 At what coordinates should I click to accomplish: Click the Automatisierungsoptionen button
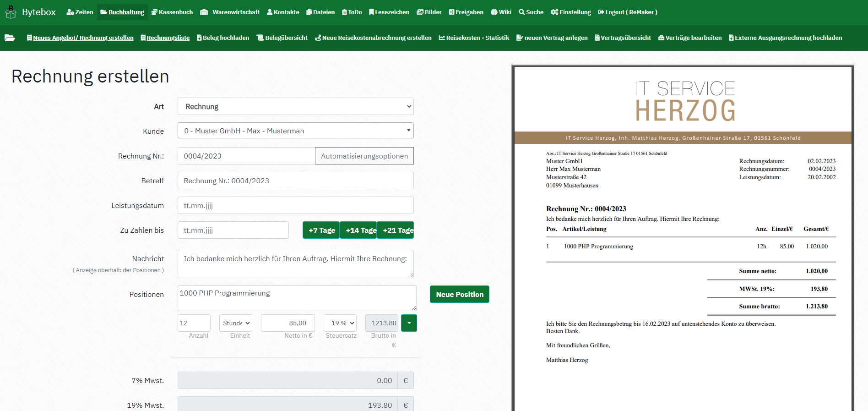pyautogui.click(x=364, y=156)
